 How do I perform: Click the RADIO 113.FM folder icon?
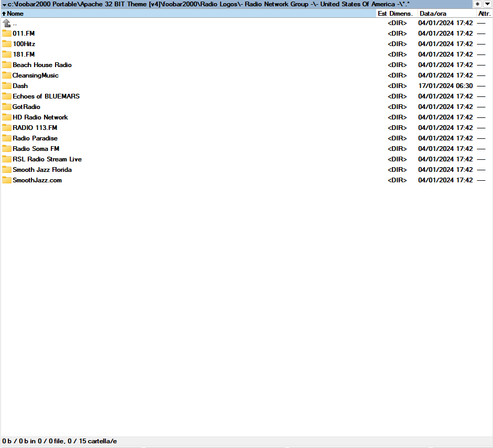click(7, 128)
